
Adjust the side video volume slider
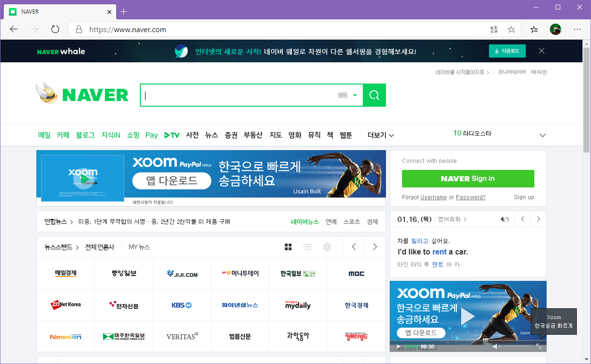[x=517, y=347]
